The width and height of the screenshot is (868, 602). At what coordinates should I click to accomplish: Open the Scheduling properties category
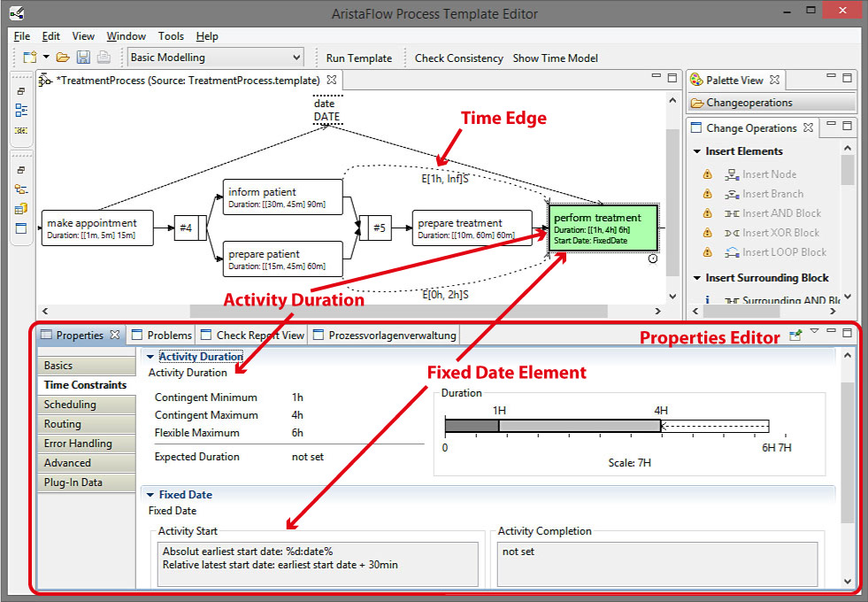pos(87,405)
